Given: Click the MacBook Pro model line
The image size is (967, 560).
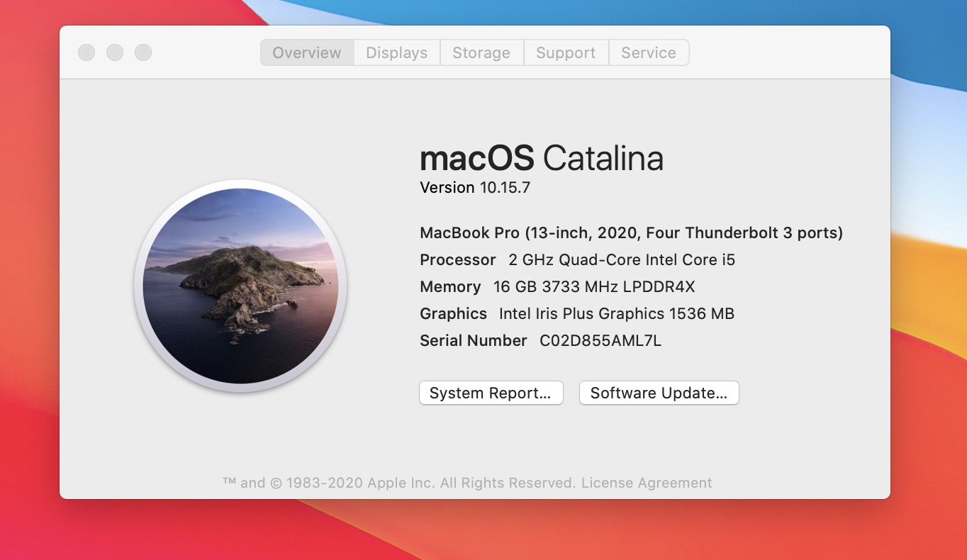Looking at the screenshot, I should coord(631,233).
